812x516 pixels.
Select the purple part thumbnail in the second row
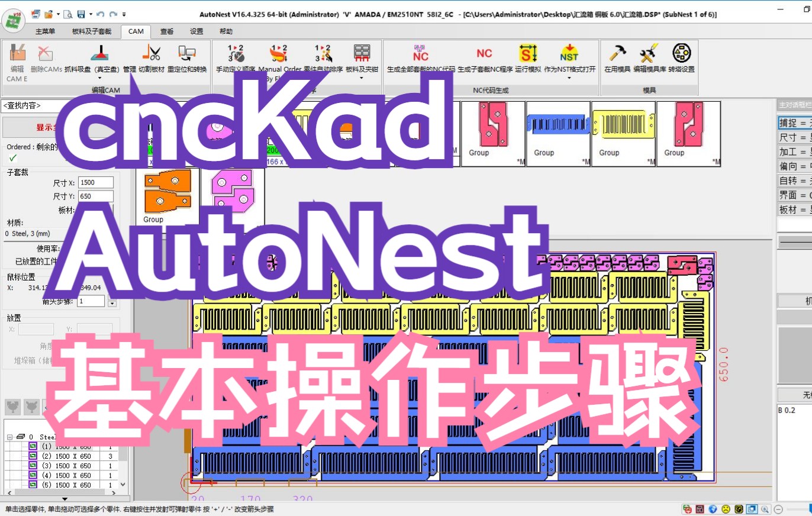click(x=233, y=196)
